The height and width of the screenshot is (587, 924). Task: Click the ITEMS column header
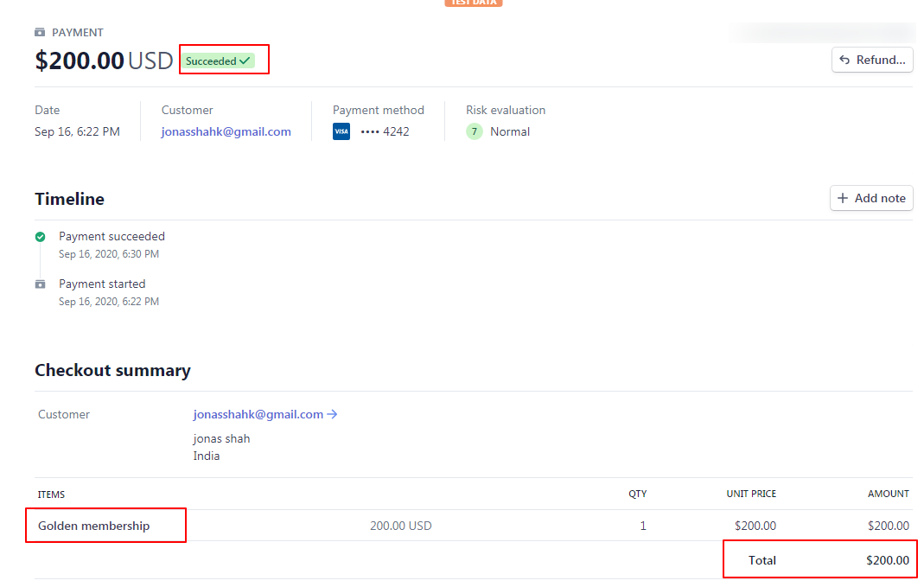pos(51,494)
